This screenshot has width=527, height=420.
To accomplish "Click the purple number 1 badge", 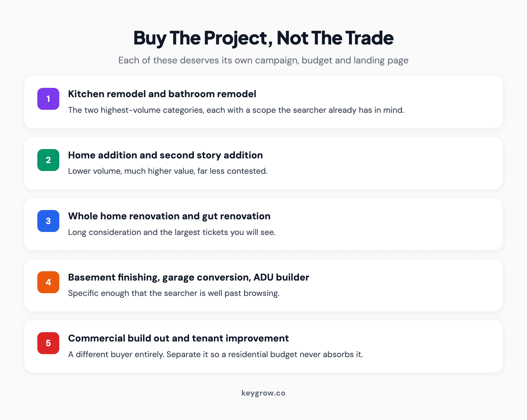I will tap(48, 99).
